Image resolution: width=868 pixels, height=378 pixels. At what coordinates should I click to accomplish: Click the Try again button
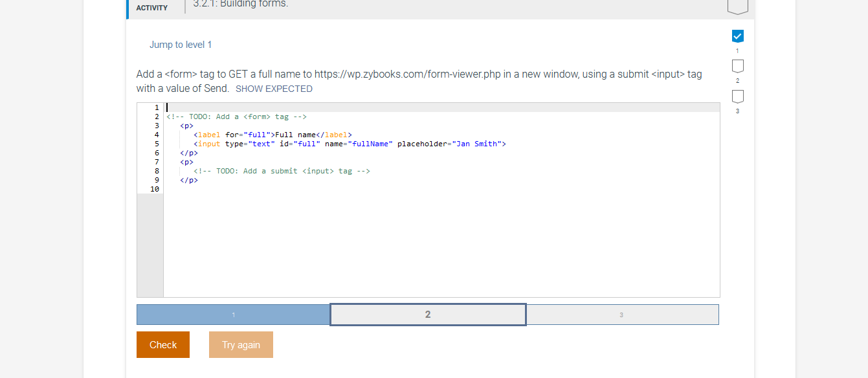point(241,344)
